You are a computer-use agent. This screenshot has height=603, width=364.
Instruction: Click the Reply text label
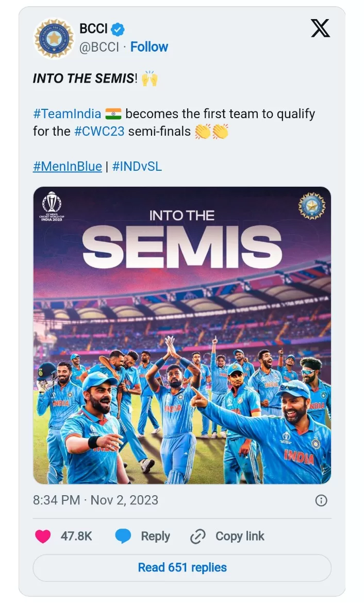[x=155, y=536]
